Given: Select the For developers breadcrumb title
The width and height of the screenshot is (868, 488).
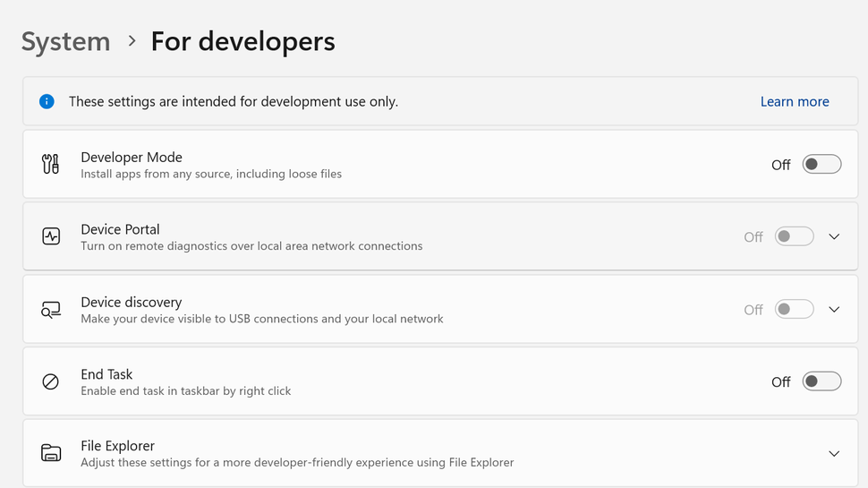Looking at the screenshot, I should [243, 41].
